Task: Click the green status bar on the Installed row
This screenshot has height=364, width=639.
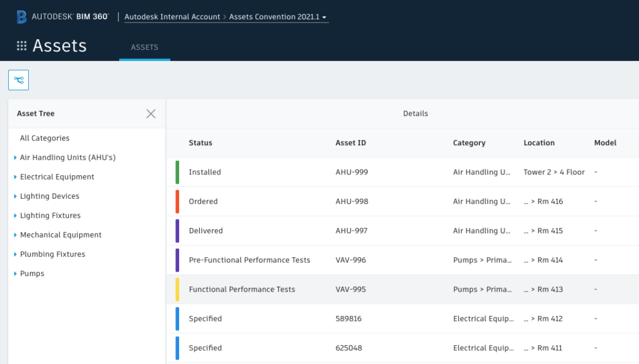Action: [x=176, y=172]
